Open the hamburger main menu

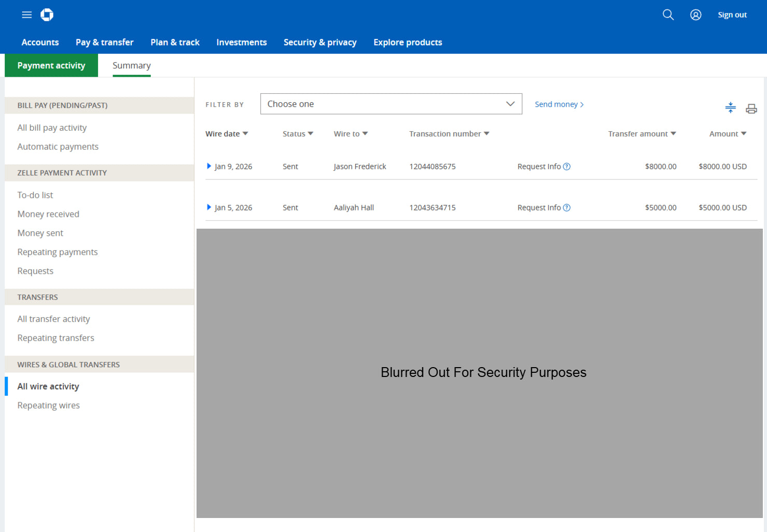(26, 15)
